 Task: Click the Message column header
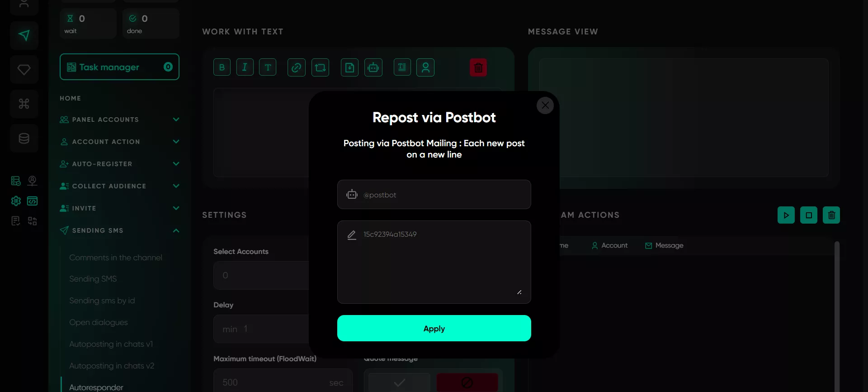click(x=665, y=245)
